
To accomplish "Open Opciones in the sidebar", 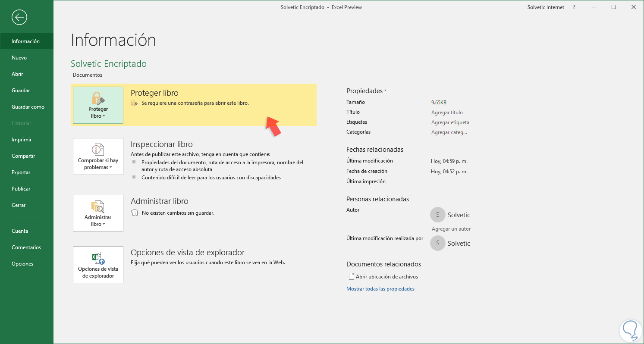I will tap(27, 264).
